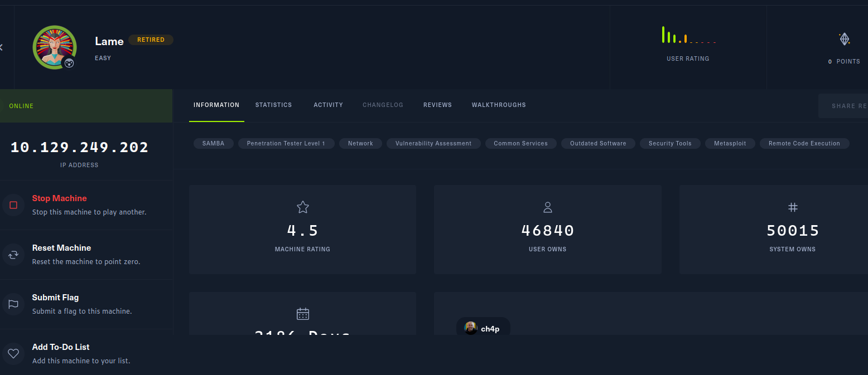Click the 46840 user owns value
The height and width of the screenshot is (375, 868).
coord(548,231)
